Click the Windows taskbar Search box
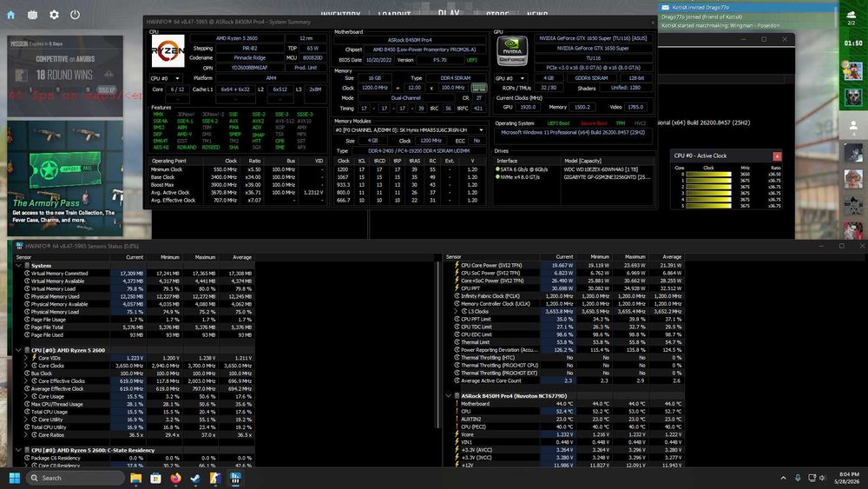 (x=76, y=478)
